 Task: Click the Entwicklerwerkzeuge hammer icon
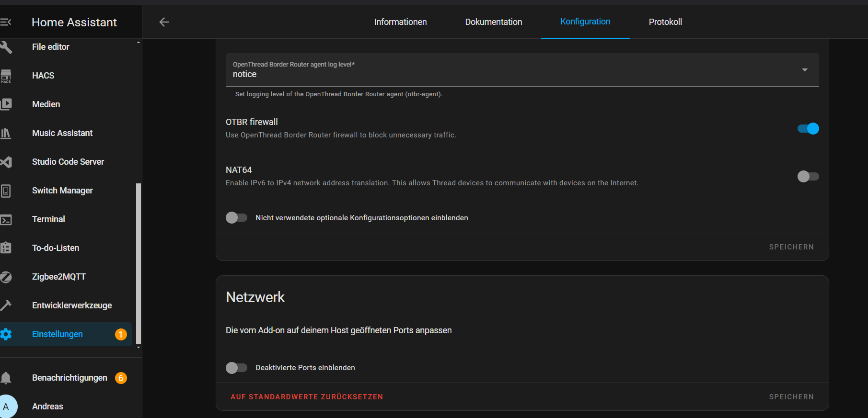tap(6, 305)
